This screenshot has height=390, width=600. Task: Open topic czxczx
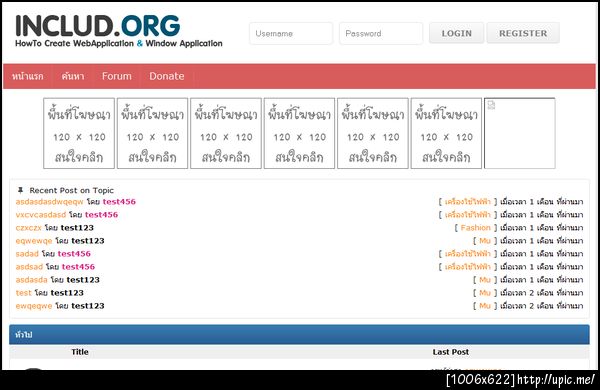[x=28, y=228]
